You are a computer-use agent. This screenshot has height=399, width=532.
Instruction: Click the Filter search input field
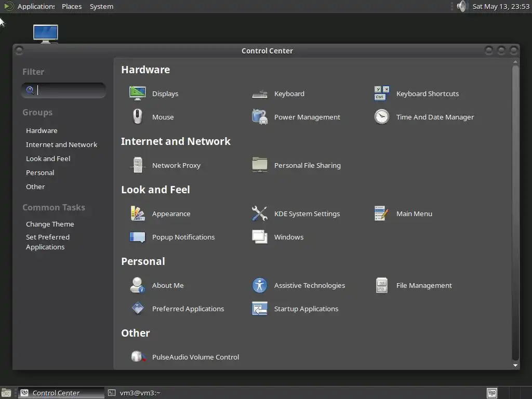click(x=63, y=90)
